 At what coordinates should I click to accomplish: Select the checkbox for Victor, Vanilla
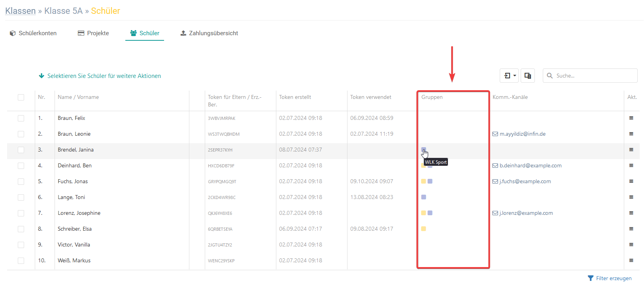point(21,245)
